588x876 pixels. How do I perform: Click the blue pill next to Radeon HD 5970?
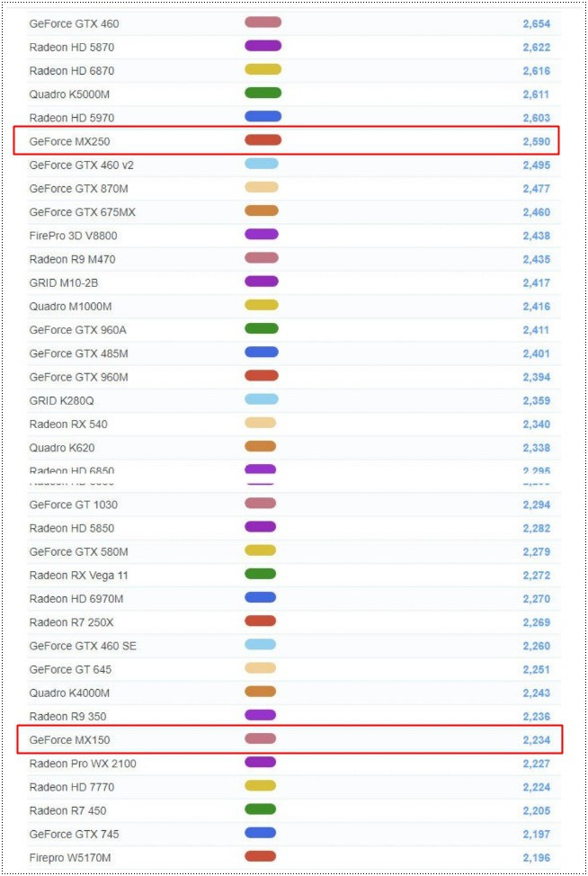point(263,116)
